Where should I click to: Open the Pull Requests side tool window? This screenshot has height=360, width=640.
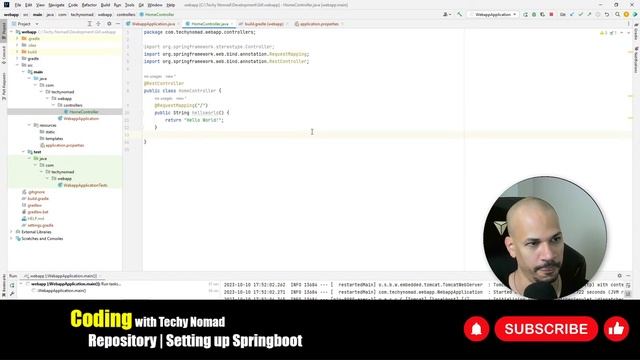pos(4,86)
